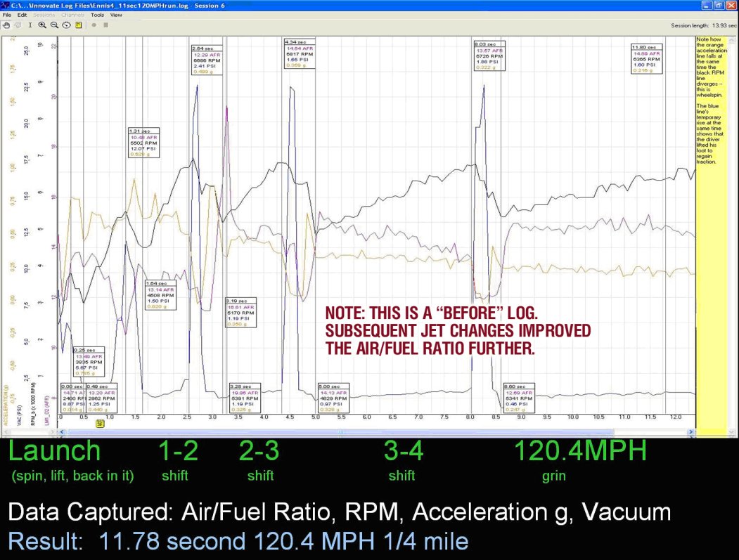Click the zoom in magnifier tool

pos(42,25)
